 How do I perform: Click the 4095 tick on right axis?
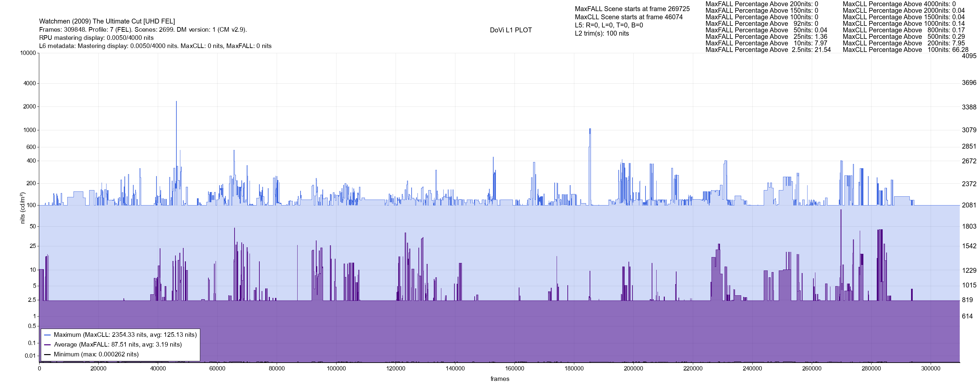[969, 56]
